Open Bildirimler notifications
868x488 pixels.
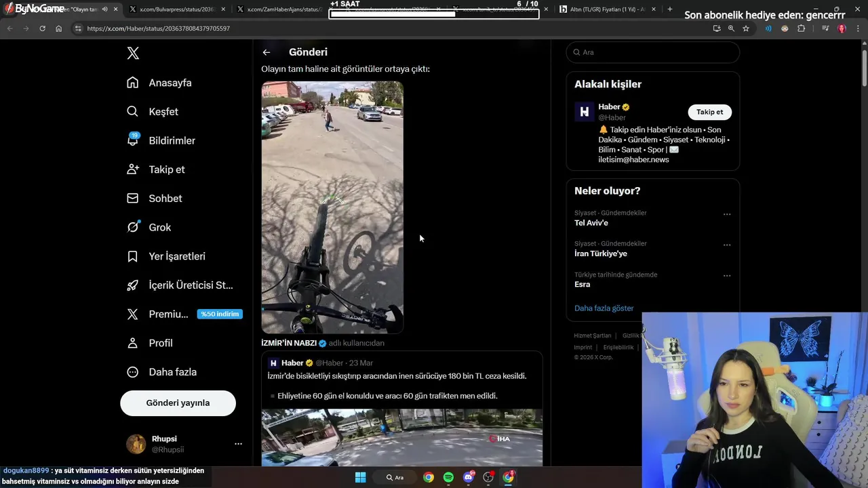[161, 140]
